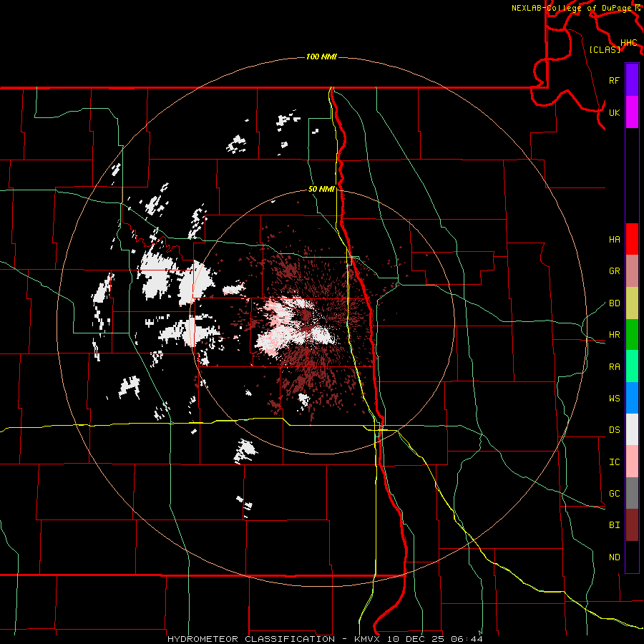Click the dark red BI biological swatch

pos(632,525)
